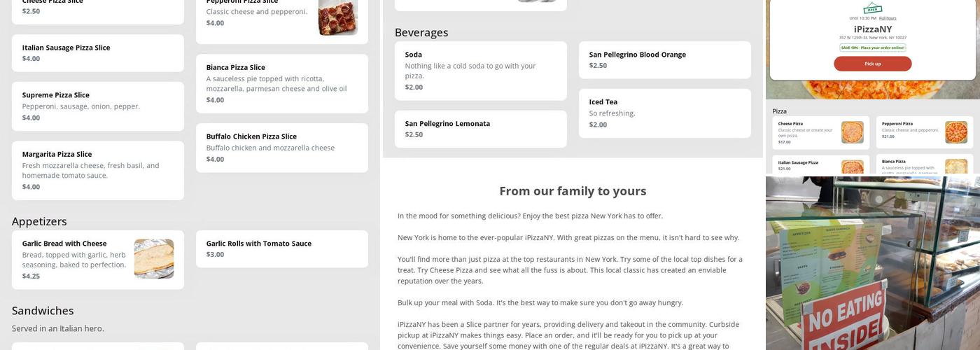Select Garlic Rolls with Tomato Sauce
The height and width of the screenshot is (350, 980).
click(x=281, y=248)
